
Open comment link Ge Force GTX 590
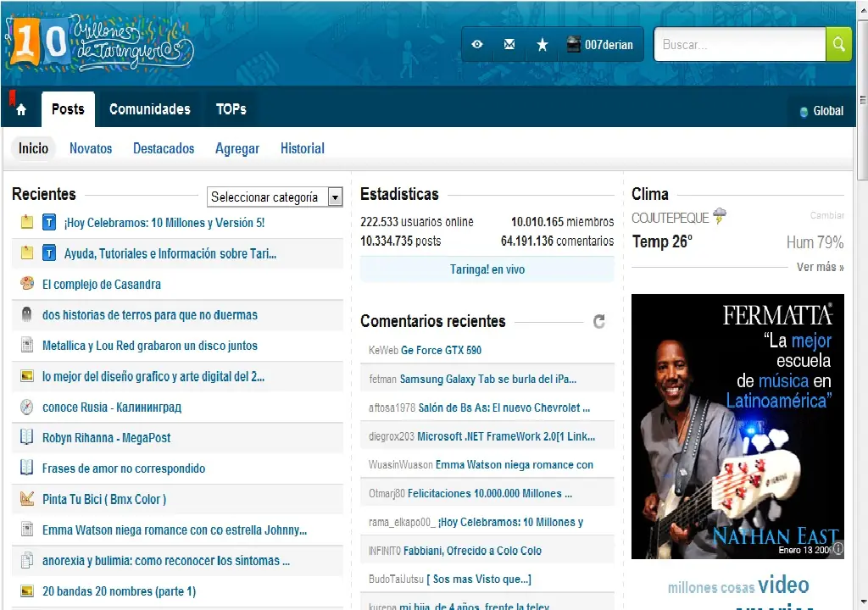pos(441,351)
